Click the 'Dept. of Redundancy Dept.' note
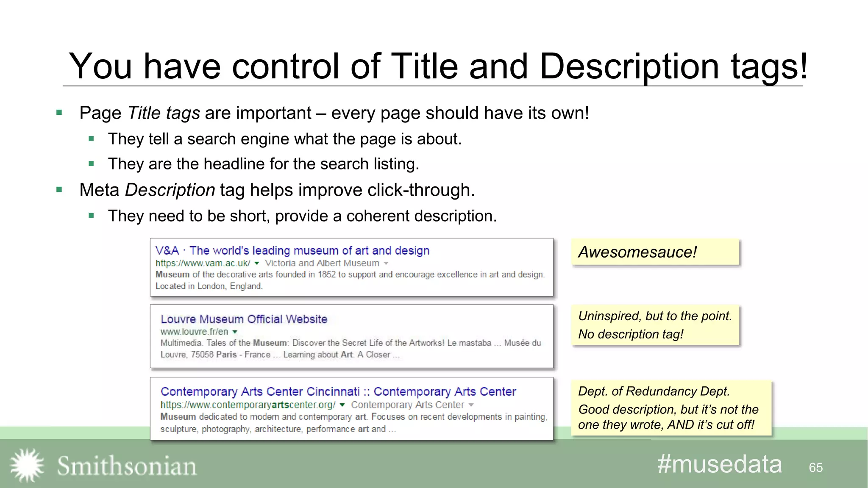The height and width of the screenshot is (488, 868). (654, 391)
